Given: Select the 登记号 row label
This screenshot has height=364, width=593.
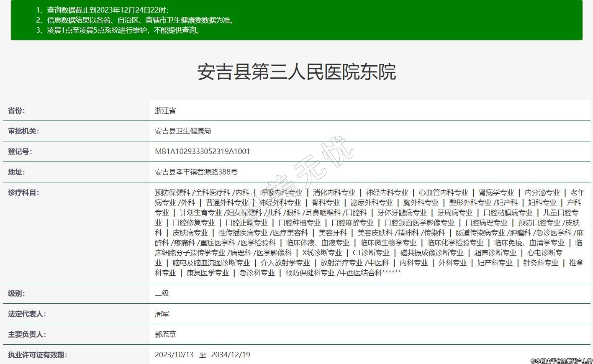Looking at the screenshot, I should 20,151.
